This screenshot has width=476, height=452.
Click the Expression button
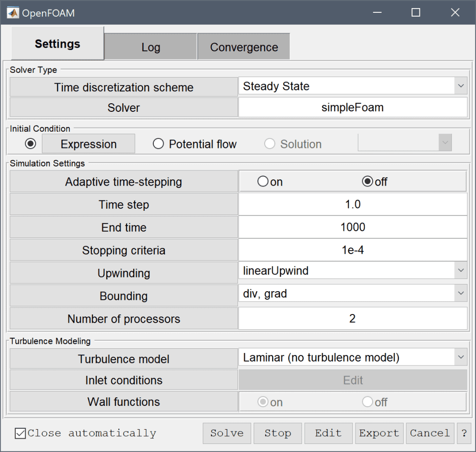(89, 144)
